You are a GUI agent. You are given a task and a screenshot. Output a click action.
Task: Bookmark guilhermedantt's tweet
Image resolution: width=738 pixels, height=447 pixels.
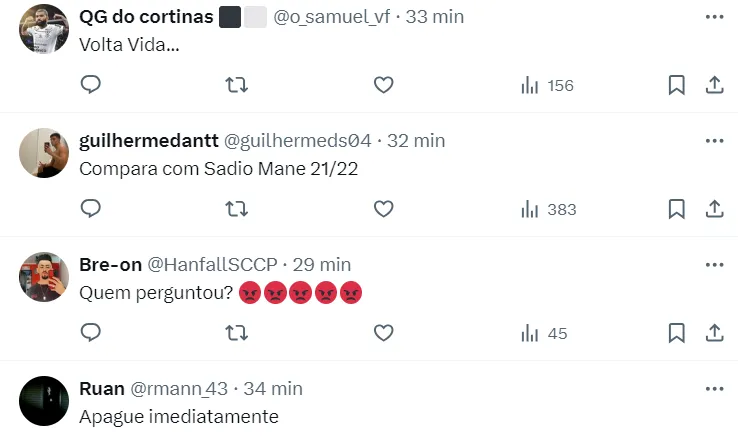click(x=677, y=209)
